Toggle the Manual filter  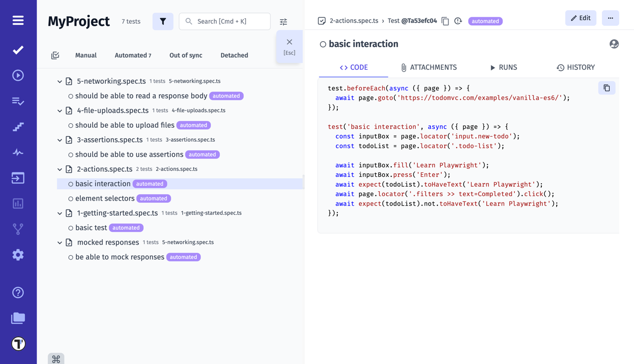86,55
